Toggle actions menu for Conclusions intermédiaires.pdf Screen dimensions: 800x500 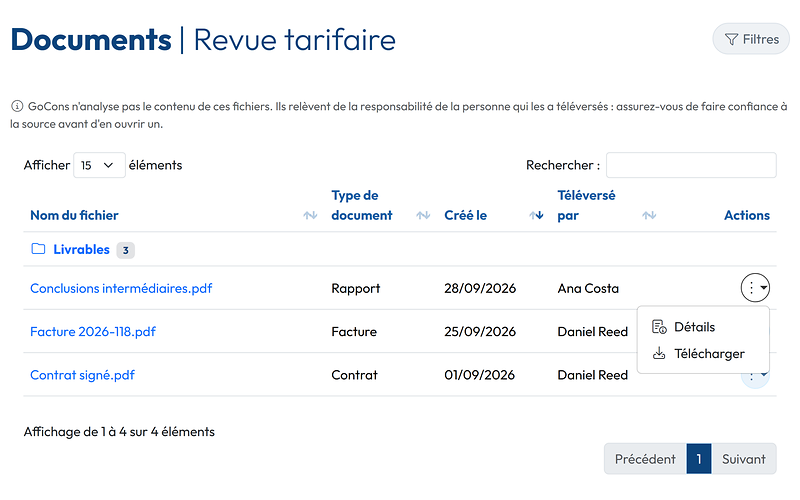tap(755, 288)
